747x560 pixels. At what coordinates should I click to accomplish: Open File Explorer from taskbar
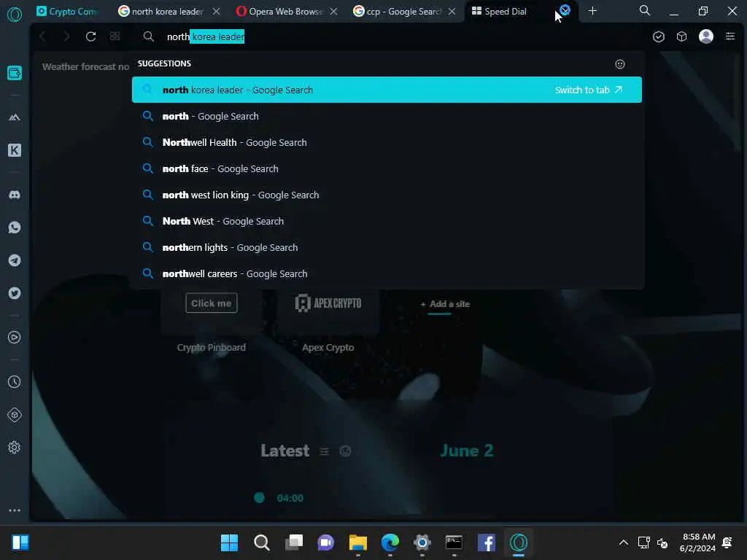click(357, 542)
